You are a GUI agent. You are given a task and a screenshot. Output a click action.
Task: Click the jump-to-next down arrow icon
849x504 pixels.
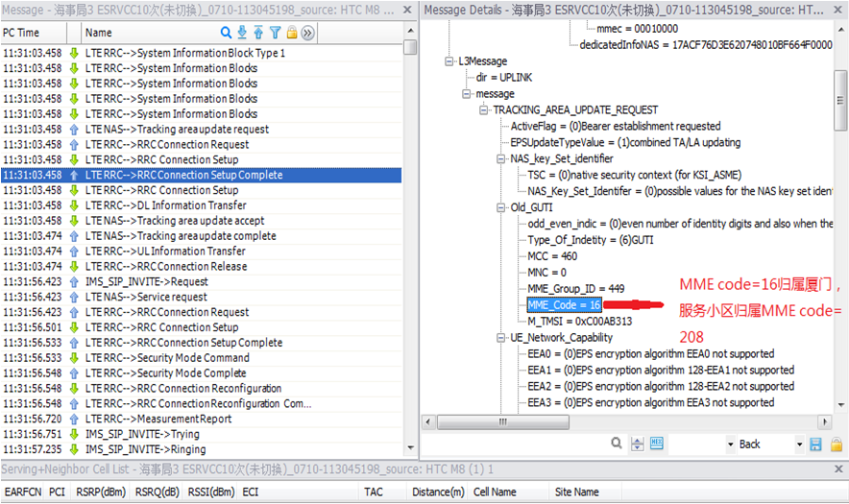click(243, 33)
